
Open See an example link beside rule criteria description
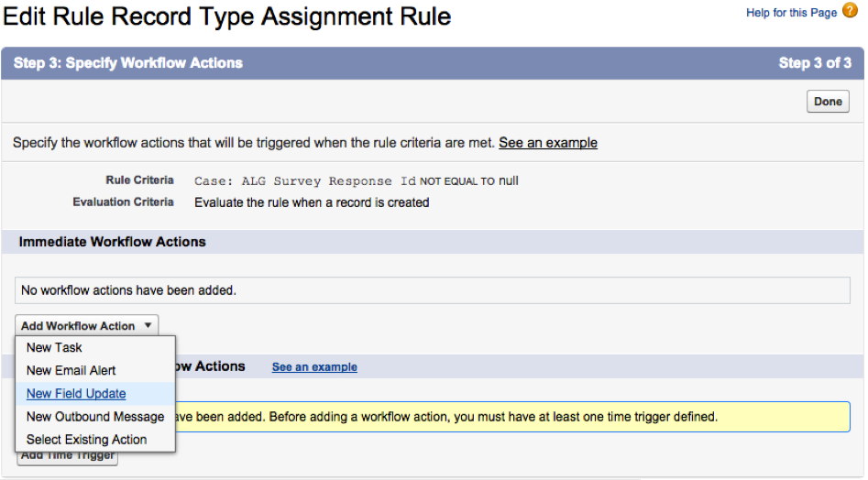click(x=547, y=143)
